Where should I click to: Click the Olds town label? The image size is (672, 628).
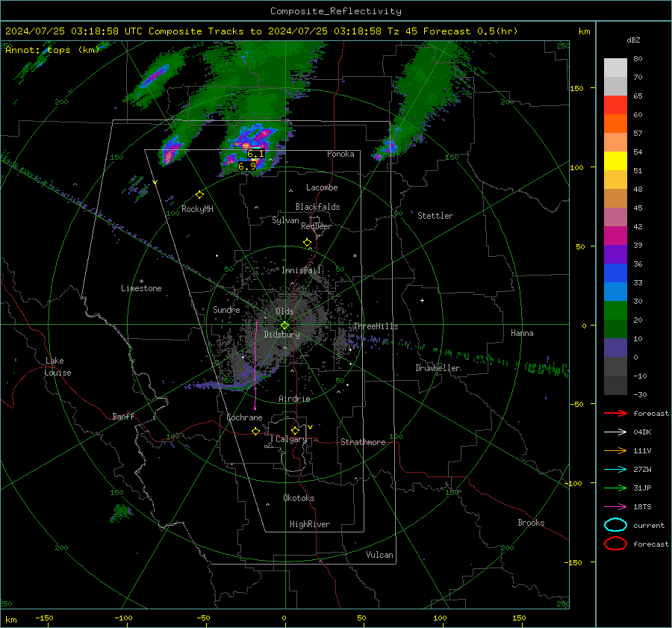click(284, 311)
